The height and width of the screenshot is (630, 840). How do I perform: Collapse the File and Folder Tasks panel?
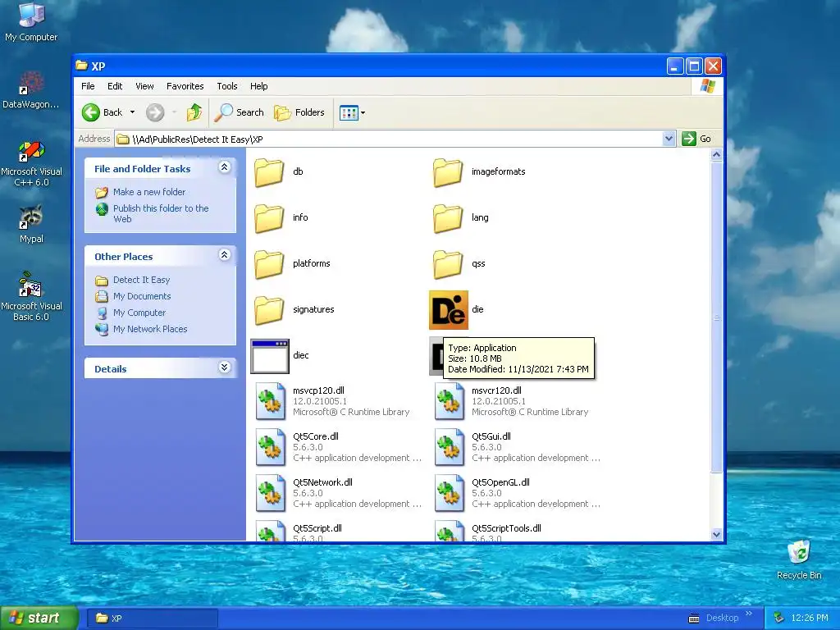pos(225,167)
